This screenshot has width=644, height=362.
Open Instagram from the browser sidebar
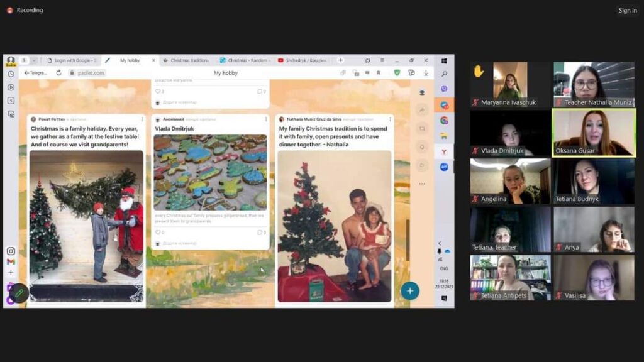11,251
